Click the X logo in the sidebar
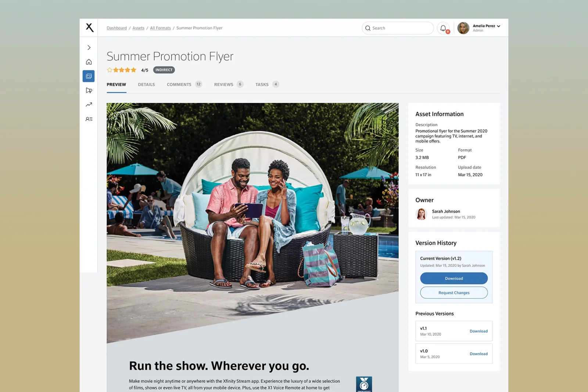Image resolution: width=588 pixels, height=392 pixels. click(90, 28)
